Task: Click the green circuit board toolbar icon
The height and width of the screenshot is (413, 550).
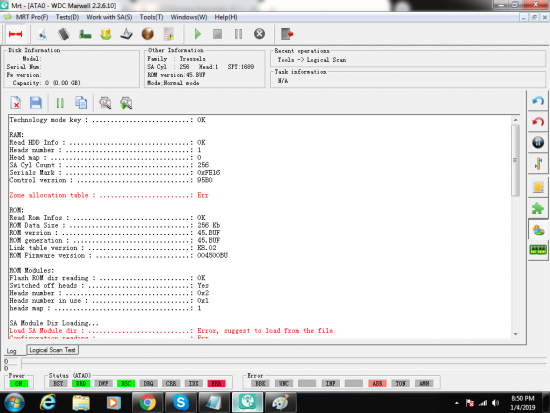Action: click(85, 34)
